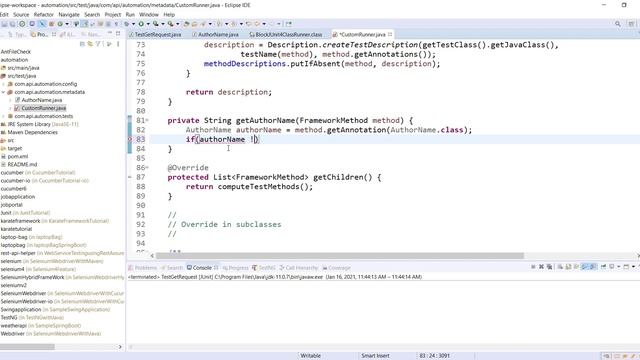Select JRE System Library node
Screen dimensions: 640x360
pyautogui.click(x=43, y=124)
